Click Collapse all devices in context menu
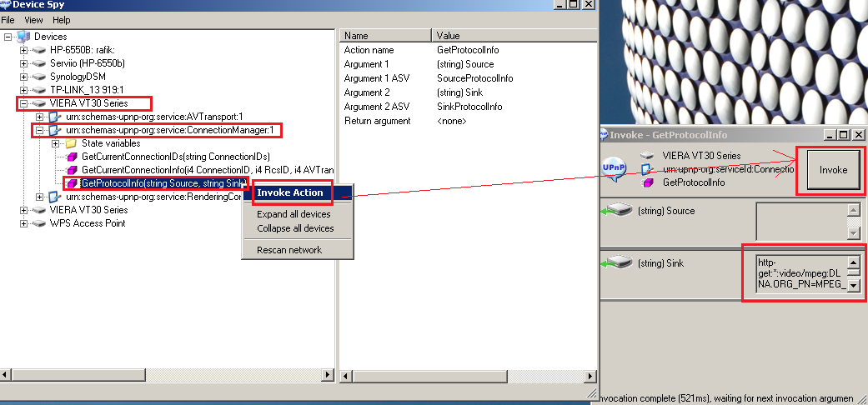 click(x=295, y=228)
